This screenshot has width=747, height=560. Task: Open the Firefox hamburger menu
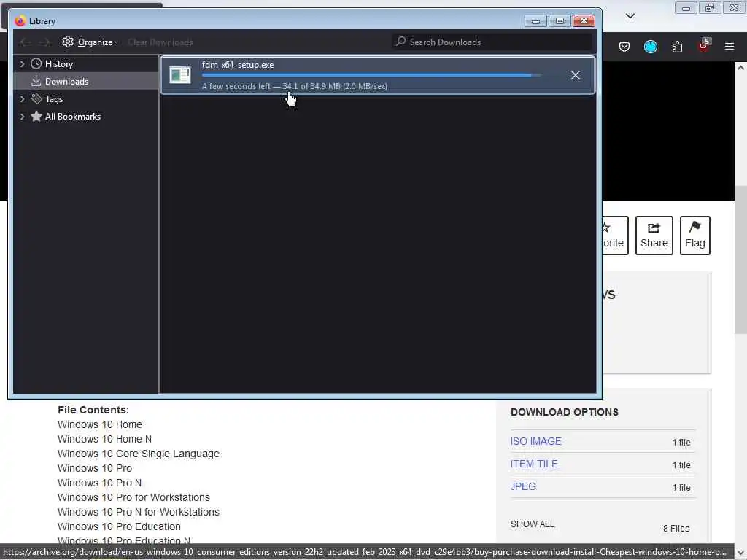pyautogui.click(x=729, y=47)
